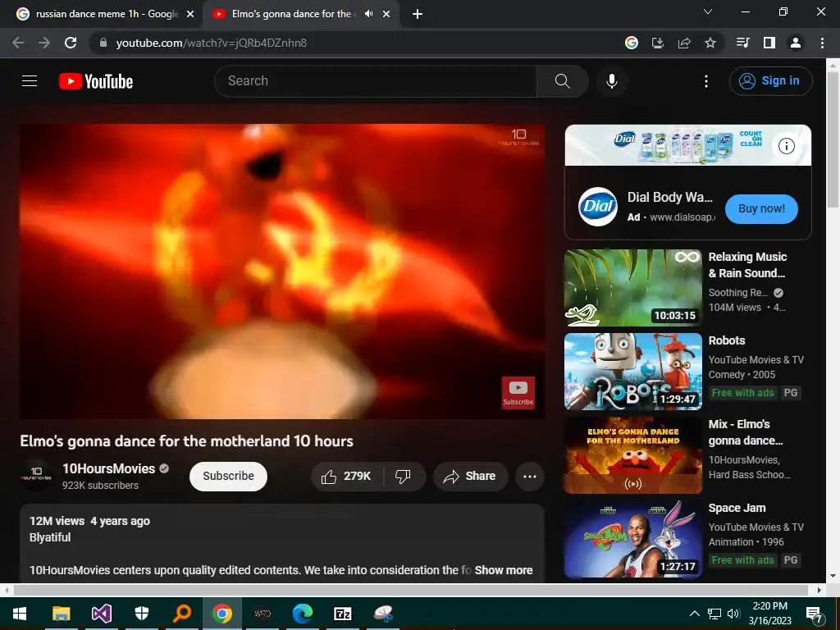Open more actions ellipsis under video

click(x=529, y=477)
